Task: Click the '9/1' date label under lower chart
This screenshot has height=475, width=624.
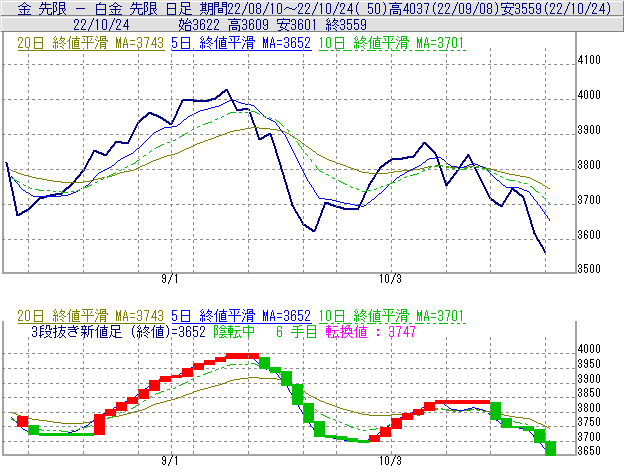Action: [x=170, y=461]
